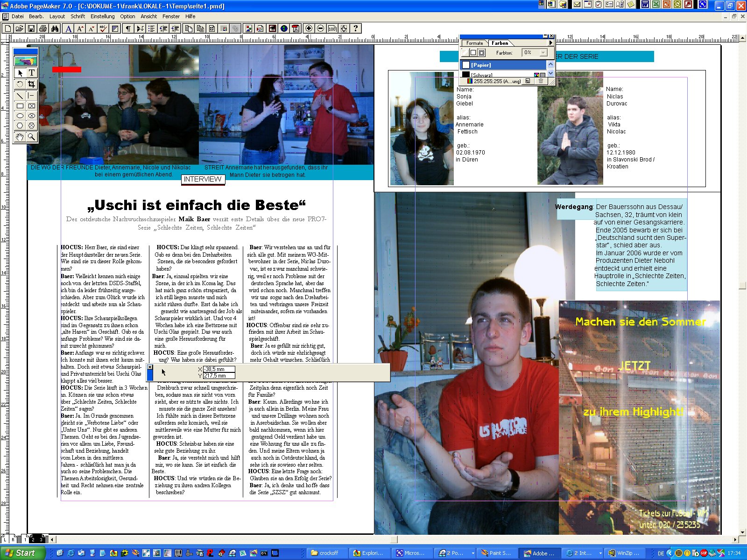This screenshot has width=747, height=560.
Task: Click the Zoom In plus toolbar icon
Action: tap(309, 28)
